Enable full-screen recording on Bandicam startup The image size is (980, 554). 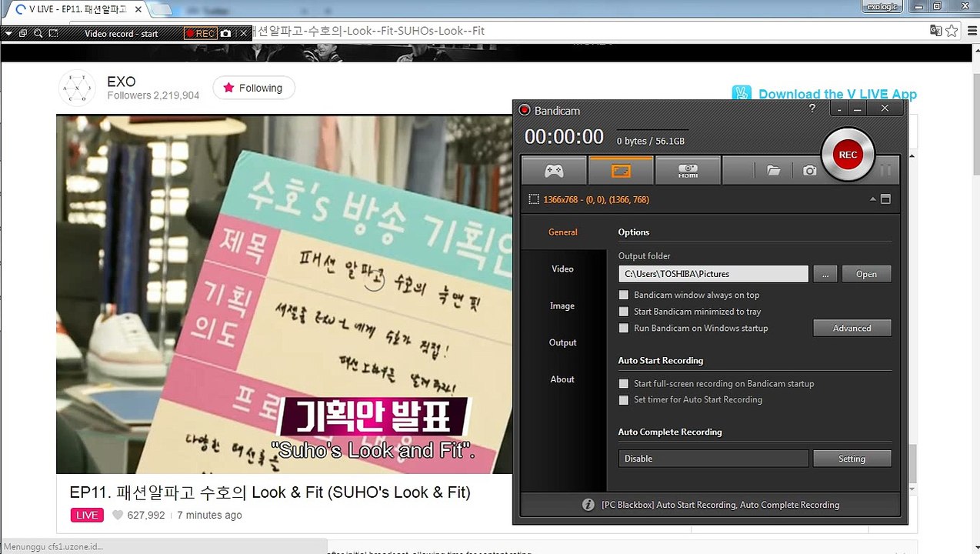(x=624, y=383)
